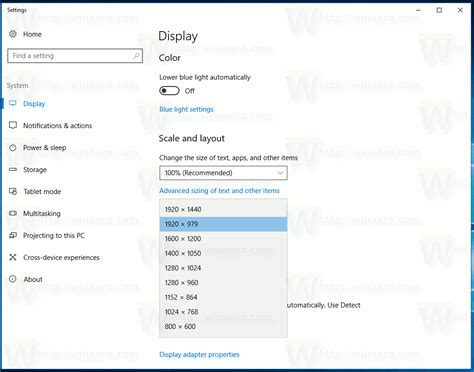
Task: Open Blue light settings link
Action: pyautogui.click(x=186, y=109)
